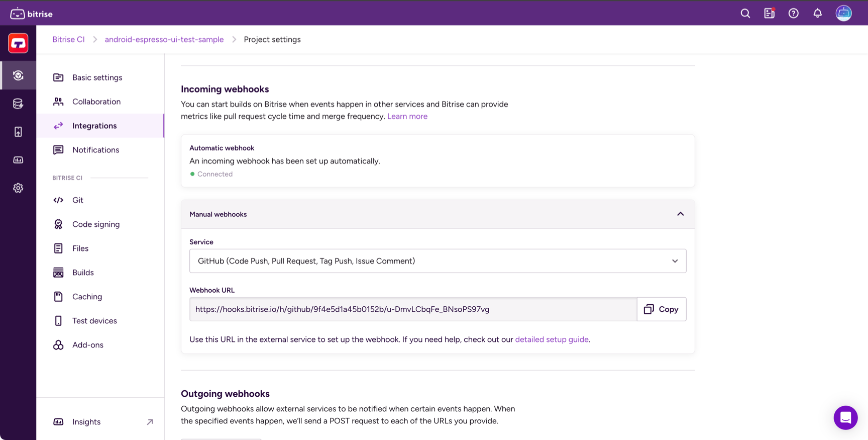Go to Notifications settings
Viewport: 868px width, 440px height.
[x=95, y=150]
